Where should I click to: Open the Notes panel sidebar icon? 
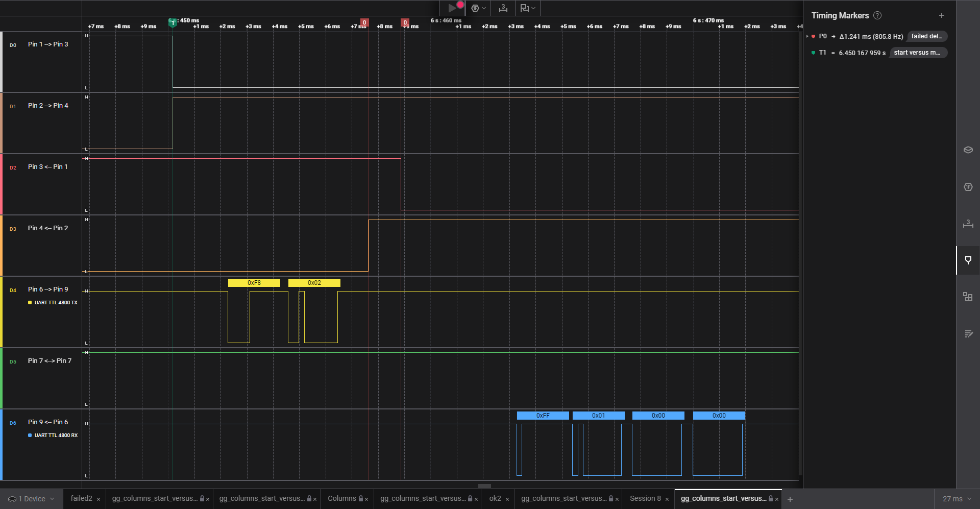968,333
